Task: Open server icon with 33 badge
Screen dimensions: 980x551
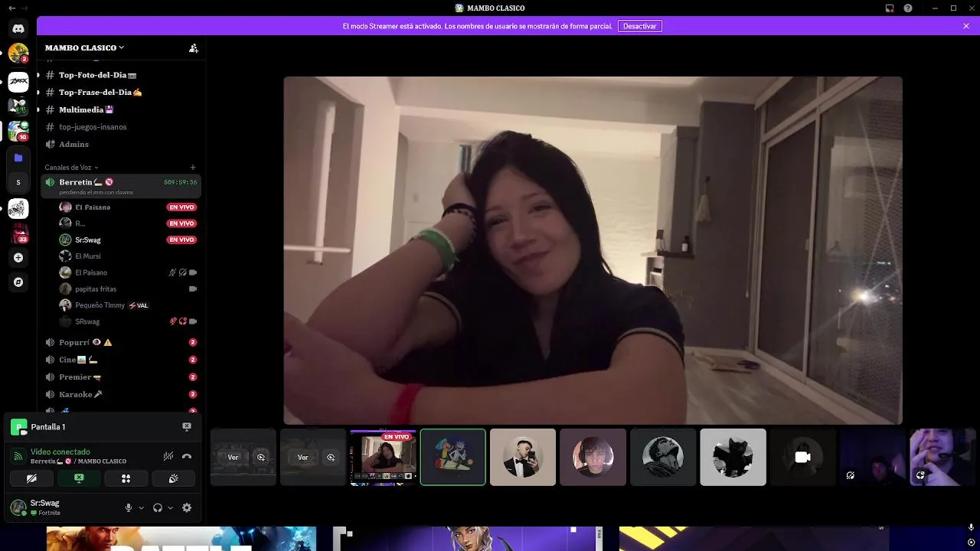Action: point(18,233)
